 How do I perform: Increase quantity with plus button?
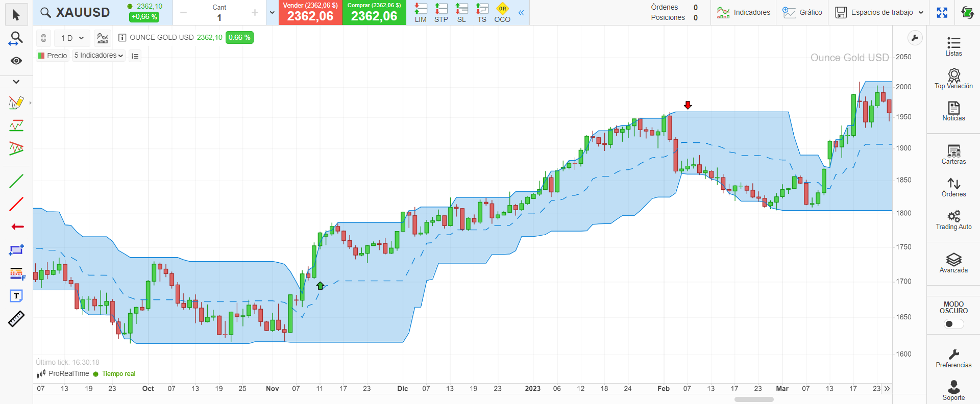coord(255,13)
